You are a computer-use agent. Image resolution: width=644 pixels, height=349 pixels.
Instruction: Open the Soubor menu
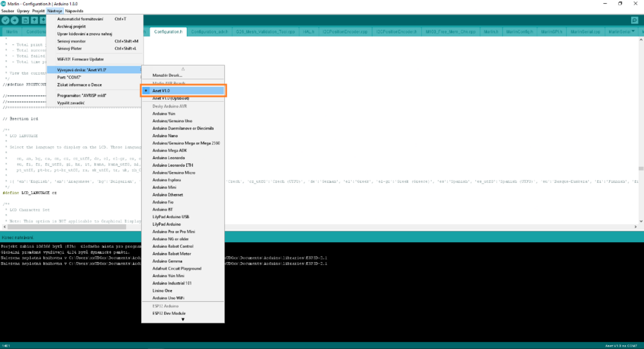(x=7, y=11)
